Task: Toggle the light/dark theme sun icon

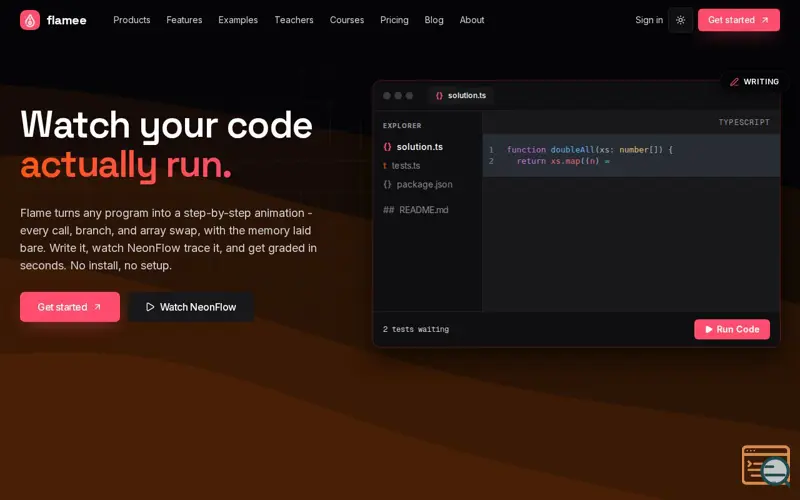Action: click(x=680, y=20)
